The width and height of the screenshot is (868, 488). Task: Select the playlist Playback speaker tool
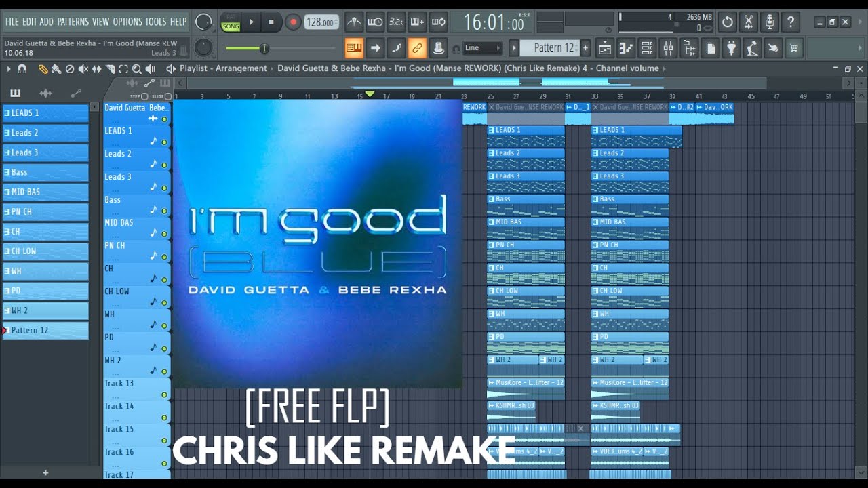pyautogui.click(x=150, y=68)
